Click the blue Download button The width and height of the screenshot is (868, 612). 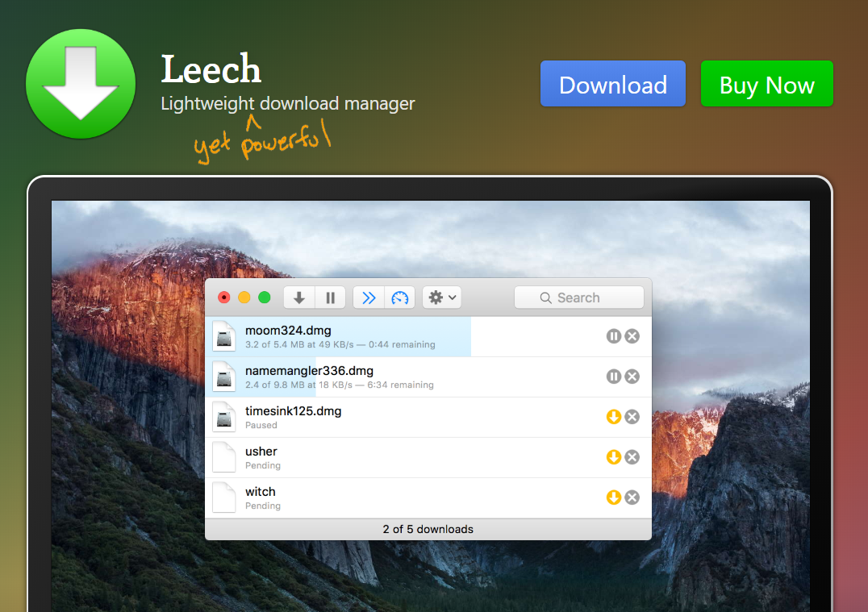tap(613, 84)
